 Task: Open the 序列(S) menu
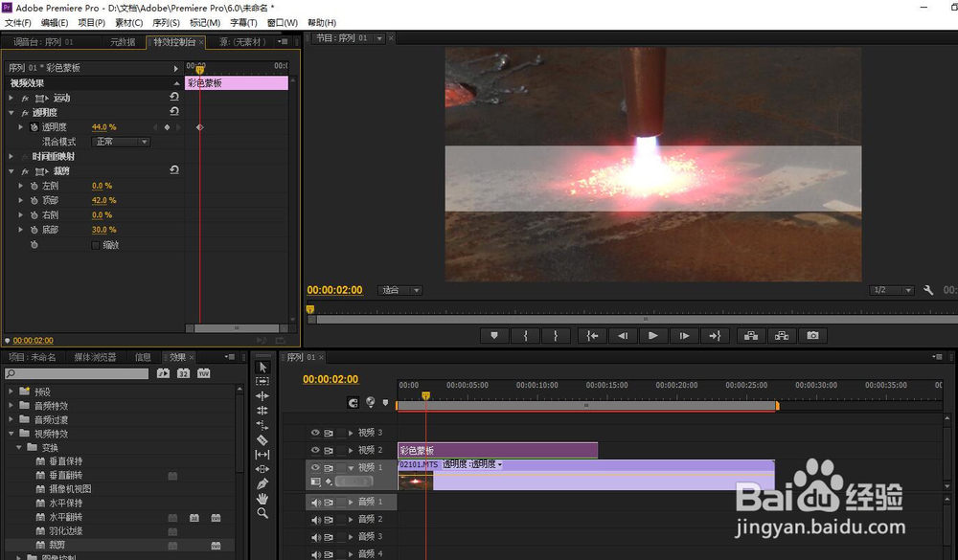point(166,23)
